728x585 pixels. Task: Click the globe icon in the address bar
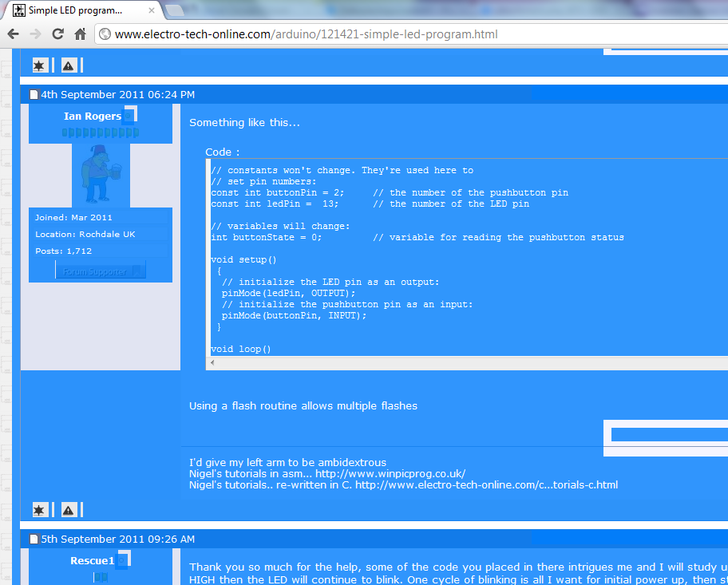[105, 34]
